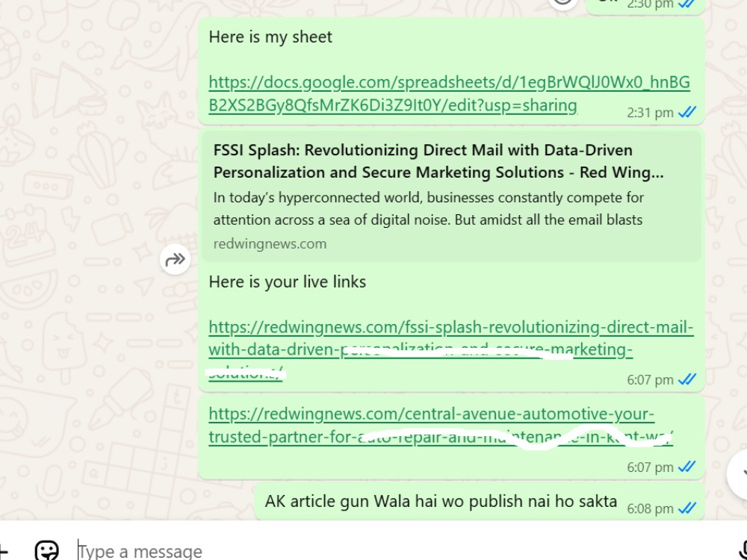Click the attach plus icon beside the emoji button
The height and width of the screenshot is (560, 747).
pyautogui.click(x=2, y=552)
